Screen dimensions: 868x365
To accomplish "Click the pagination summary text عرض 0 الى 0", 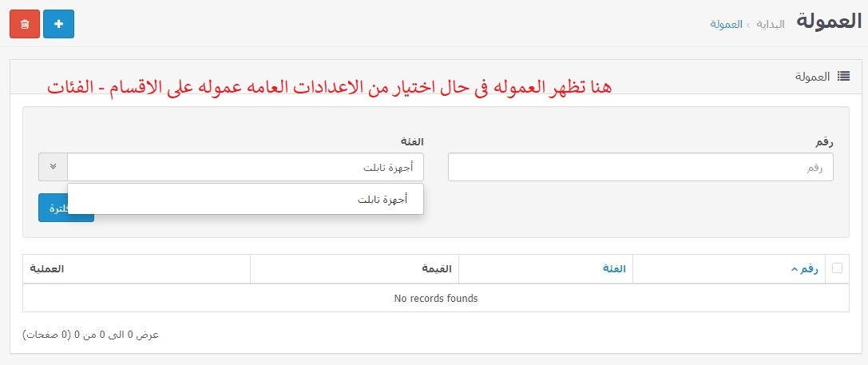I will [91, 335].
